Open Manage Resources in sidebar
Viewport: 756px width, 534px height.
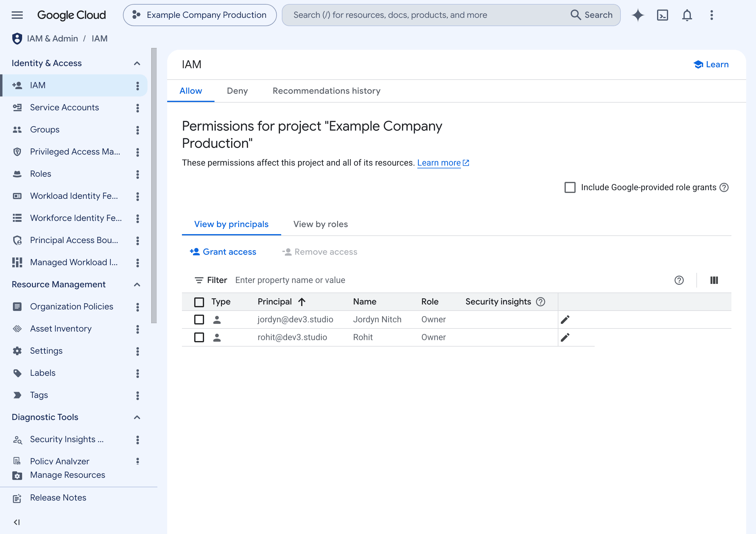click(x=68, y=475)
